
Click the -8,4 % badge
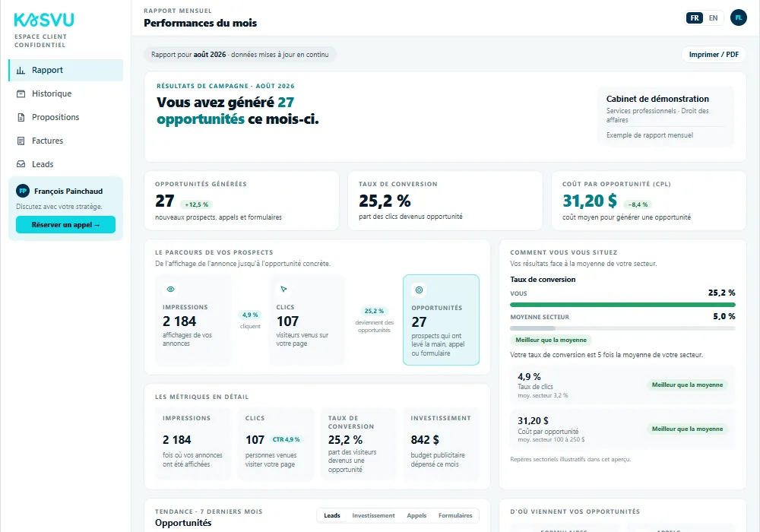(638, 204)
